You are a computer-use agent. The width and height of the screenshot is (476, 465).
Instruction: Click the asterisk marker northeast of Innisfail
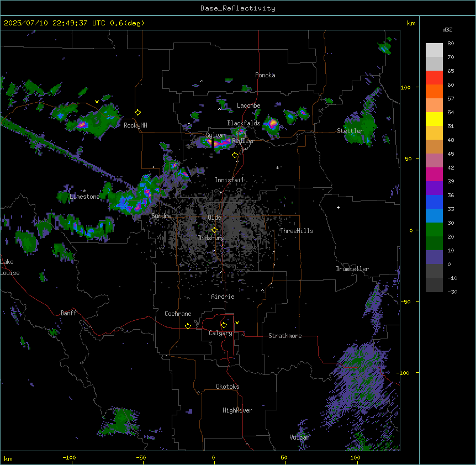[277, 167]
